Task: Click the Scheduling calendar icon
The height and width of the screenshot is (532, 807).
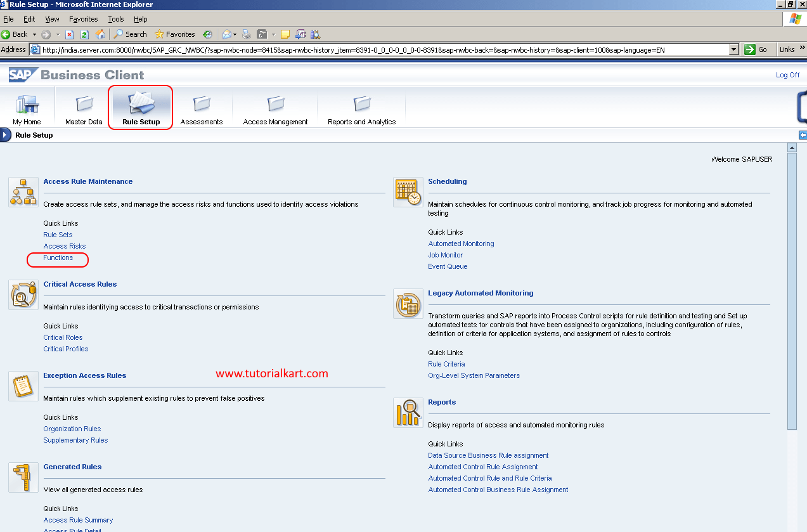Action: pyautogui.click(x=408, y=191)
